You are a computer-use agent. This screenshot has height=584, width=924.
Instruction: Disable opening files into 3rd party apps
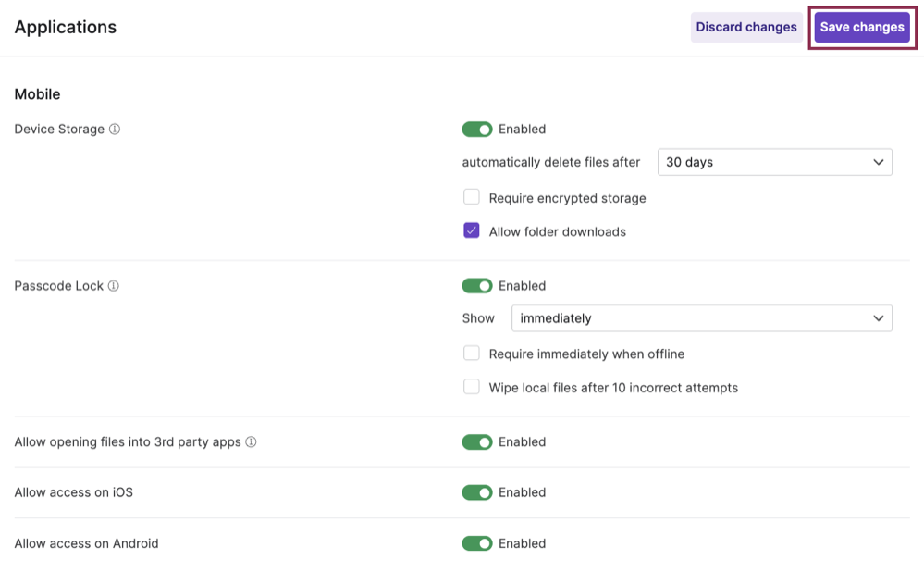click(477, 441)
